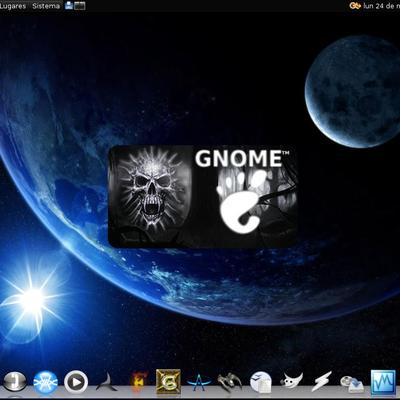Open the Lugares menu
Viewport: 400px width, 400px height.
pos(13,6)
